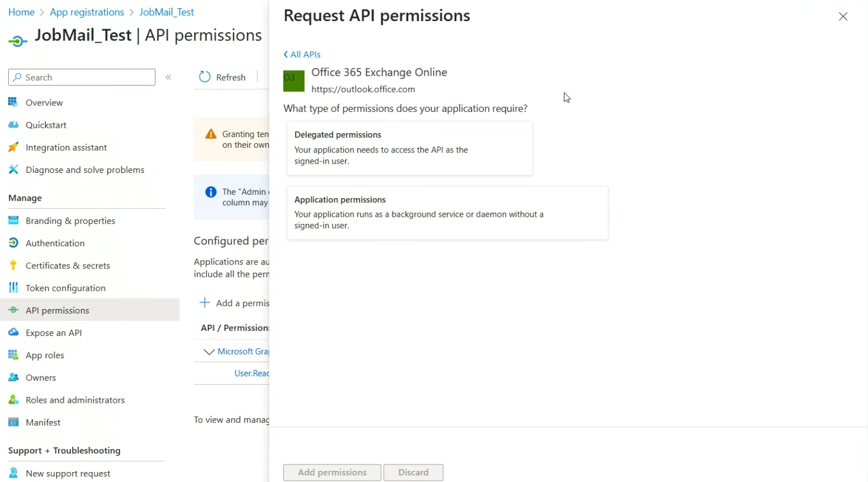This screenshot has width=868, height=482.
Task: Open Manifest menu item
Action: 43,422
